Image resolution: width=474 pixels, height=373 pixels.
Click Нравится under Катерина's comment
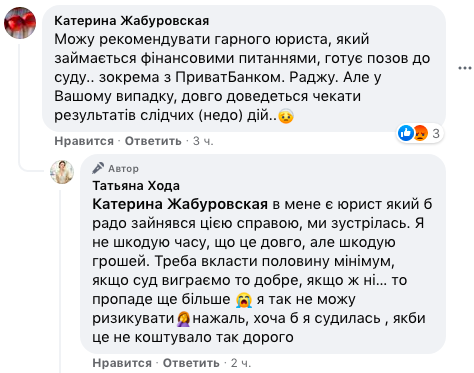[x=84, y=141]
